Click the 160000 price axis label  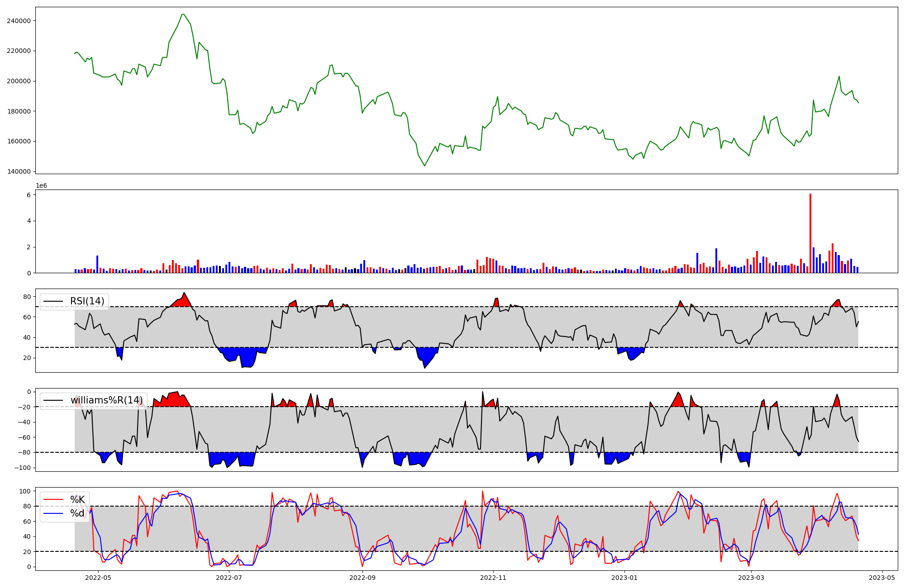point(19,141)
